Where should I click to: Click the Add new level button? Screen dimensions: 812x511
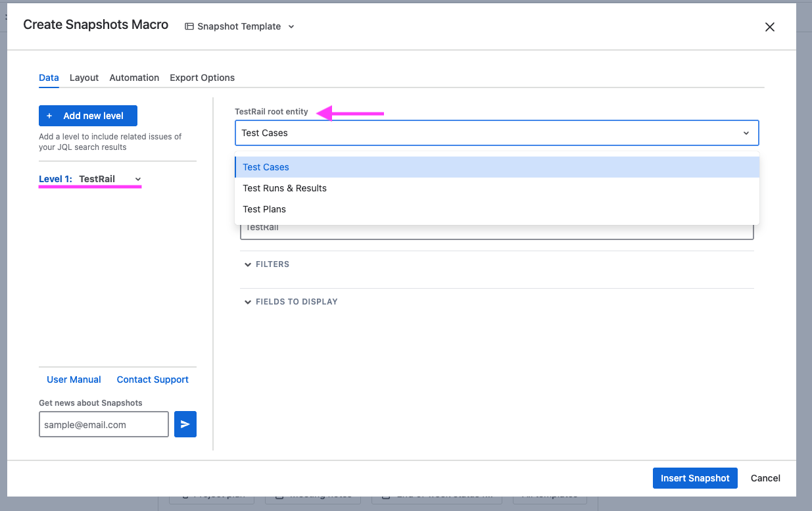tap(88, 116)
